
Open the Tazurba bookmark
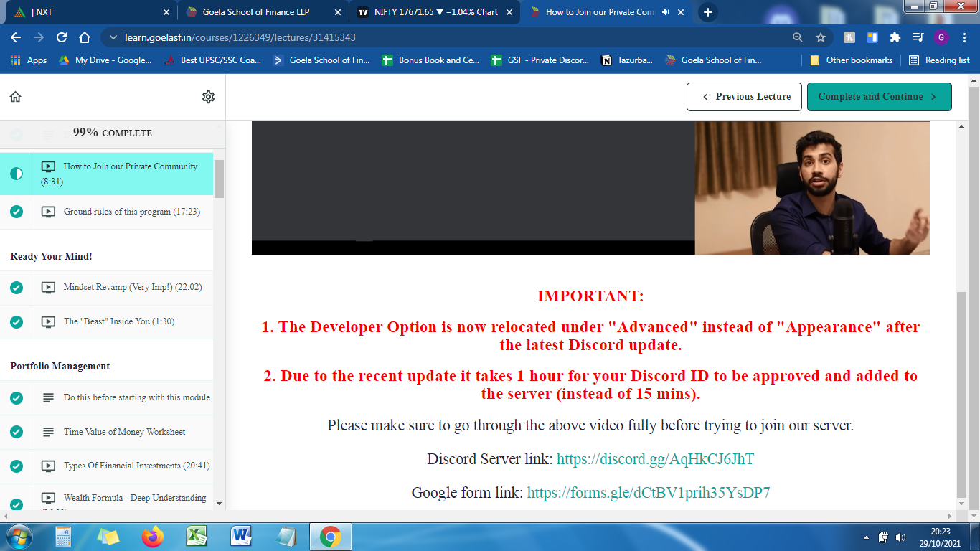click(627, 60)
